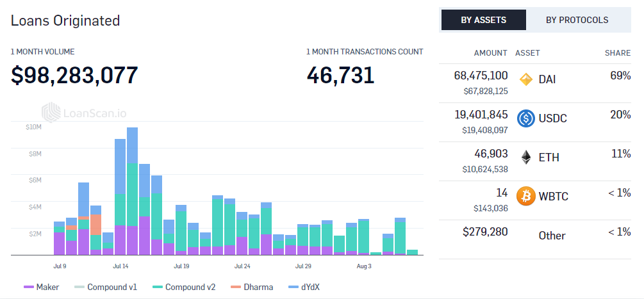The height and width of the screenshot is (299, 644).
Task: Click the DAI asset name
Action: click(547, 79)
